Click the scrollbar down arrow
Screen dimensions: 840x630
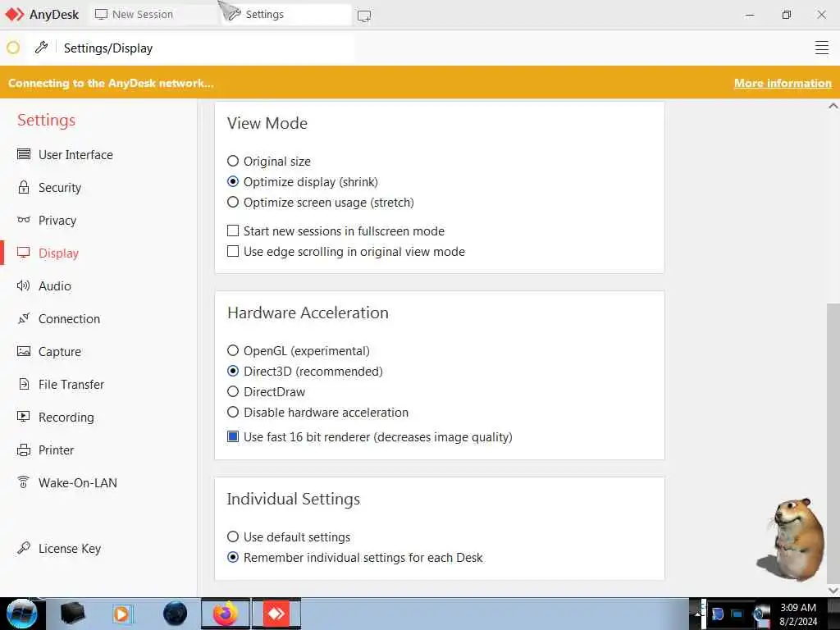click(833, 590)
